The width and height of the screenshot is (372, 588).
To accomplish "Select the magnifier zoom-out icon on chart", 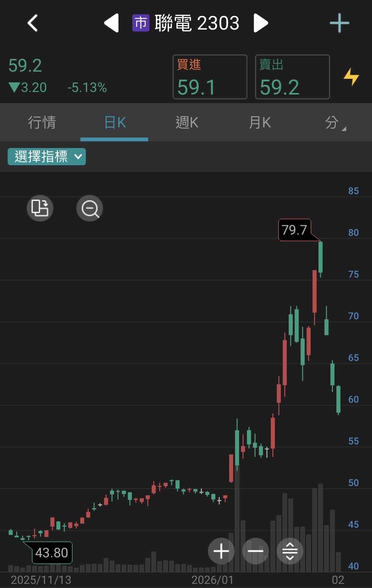I will click(x=89, y=208).
